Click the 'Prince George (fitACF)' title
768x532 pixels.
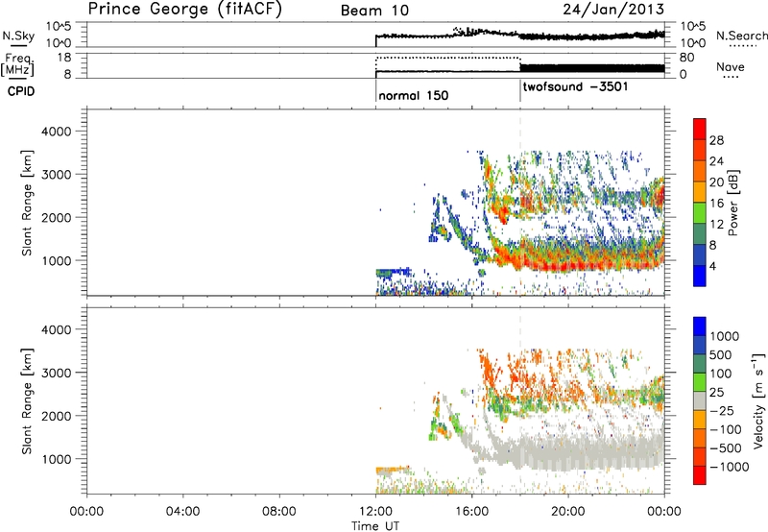coord(185,9)
